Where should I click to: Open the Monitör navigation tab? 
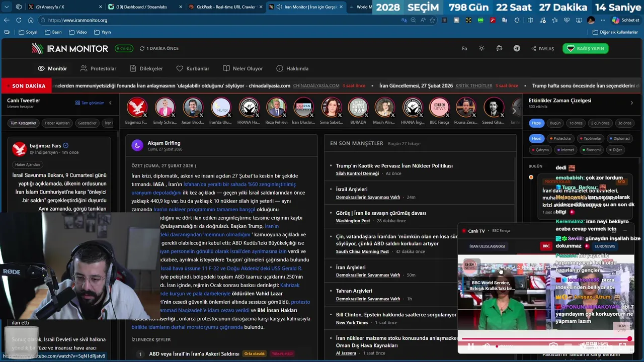52,68
